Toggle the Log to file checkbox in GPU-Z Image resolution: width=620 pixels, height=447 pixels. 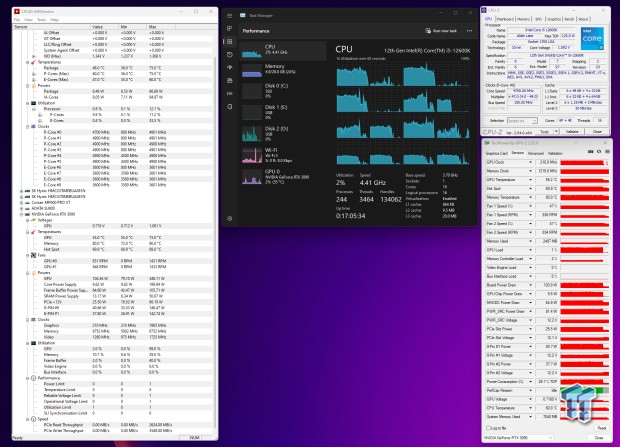point(488,428)
